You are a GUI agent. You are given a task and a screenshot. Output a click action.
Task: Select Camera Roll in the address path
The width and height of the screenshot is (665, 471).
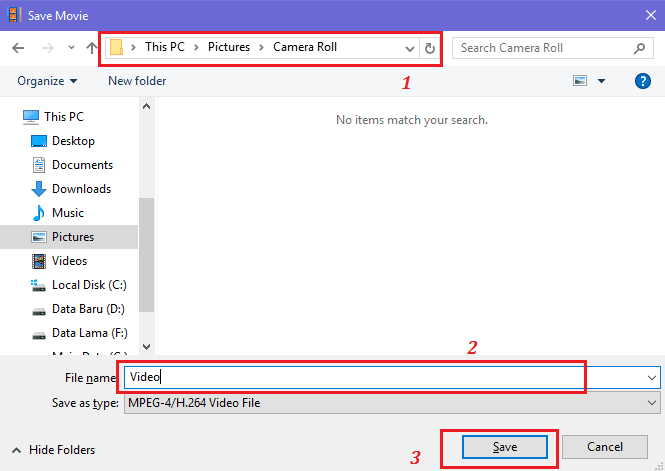click(305, 47)
